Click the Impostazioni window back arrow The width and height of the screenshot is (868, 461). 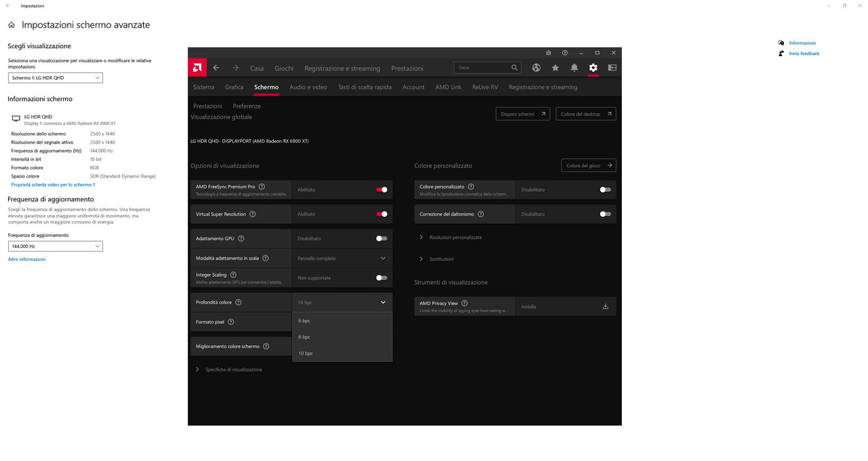(8, 5)
